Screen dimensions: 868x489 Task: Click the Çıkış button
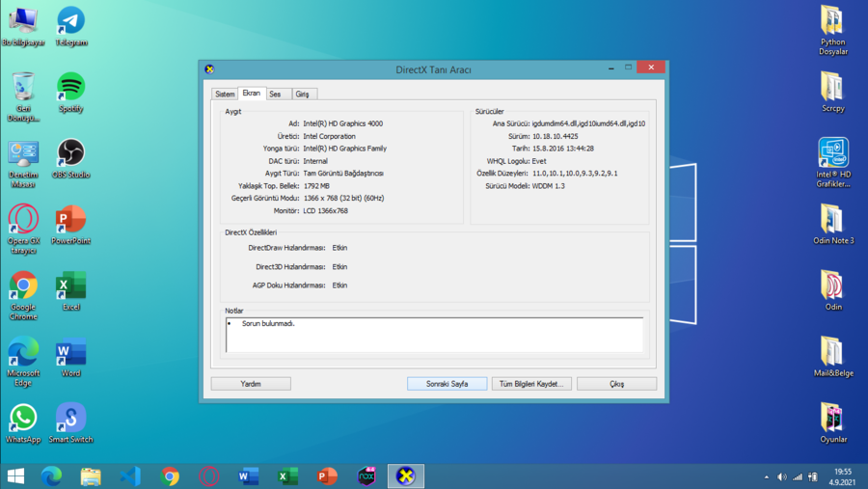click(x=616, y=384)
